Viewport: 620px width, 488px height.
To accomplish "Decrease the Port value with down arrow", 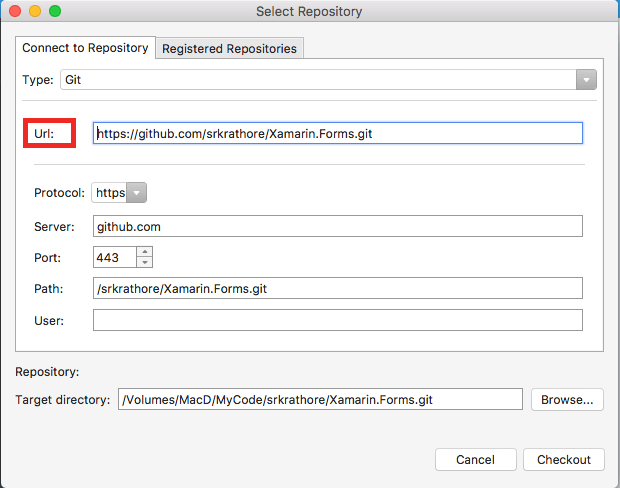I will coord(145,262).
